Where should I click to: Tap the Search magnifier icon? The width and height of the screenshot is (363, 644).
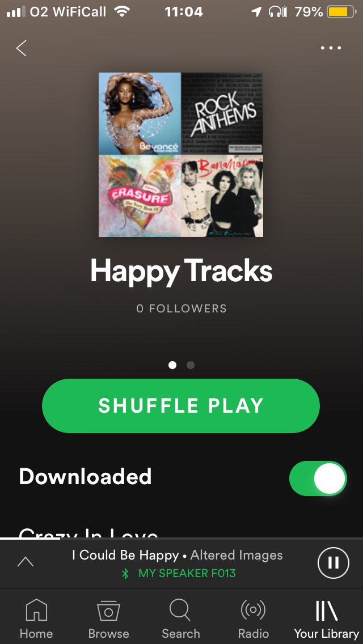[180, 610]
